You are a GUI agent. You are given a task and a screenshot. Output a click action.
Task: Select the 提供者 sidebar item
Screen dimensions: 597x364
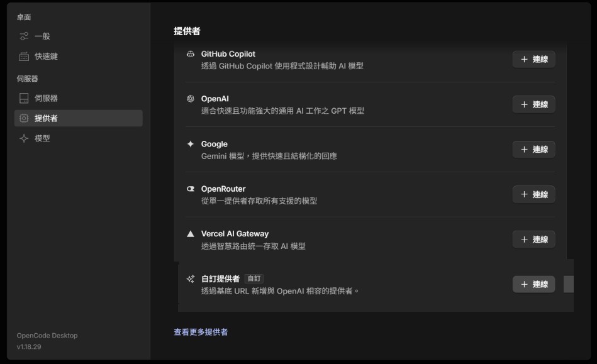point(79,118)
